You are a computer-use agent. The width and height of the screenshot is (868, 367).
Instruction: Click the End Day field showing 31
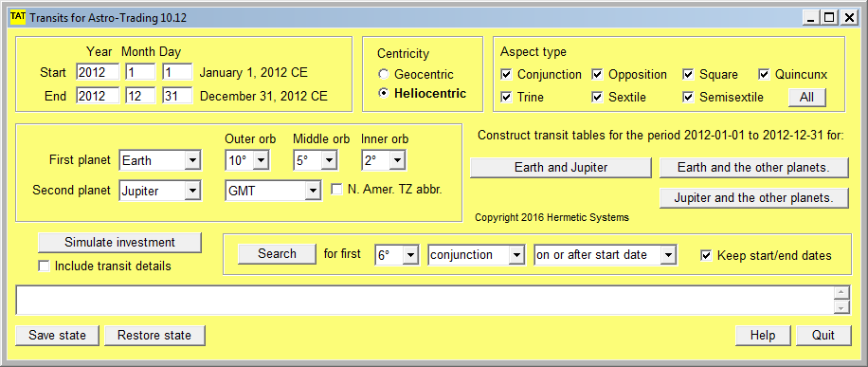[177, 96]
